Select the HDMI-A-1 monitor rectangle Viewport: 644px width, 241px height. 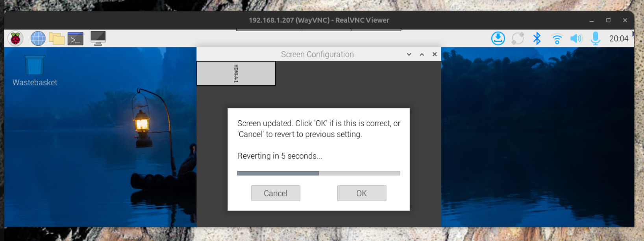(x=236, y=73)
